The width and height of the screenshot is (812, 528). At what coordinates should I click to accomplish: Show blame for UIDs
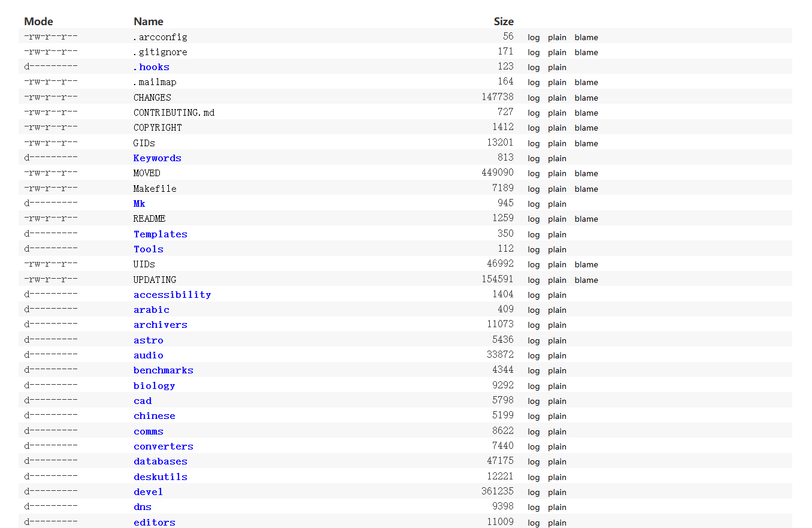[586, 264]
